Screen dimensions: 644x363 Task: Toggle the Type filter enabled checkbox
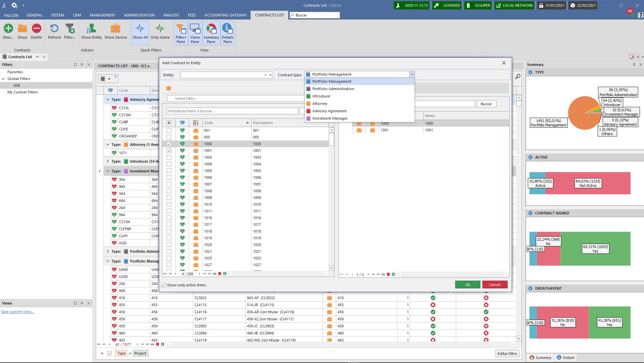pyautogui.click(x=110, y=353)
